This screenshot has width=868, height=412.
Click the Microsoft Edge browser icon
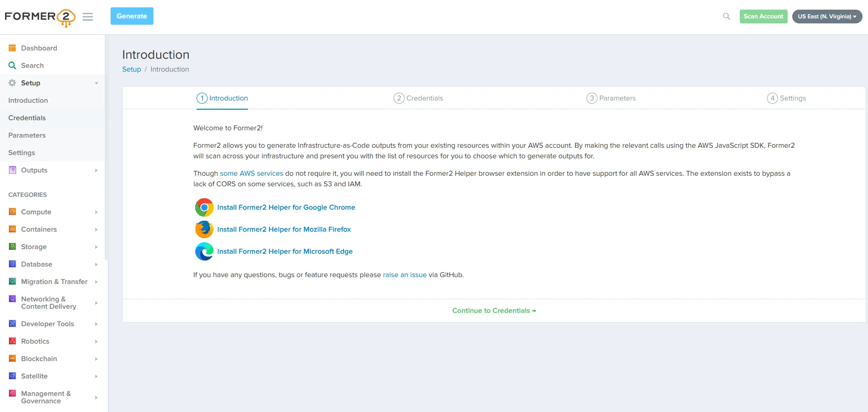pyautogui.click(x=204, y=251)
